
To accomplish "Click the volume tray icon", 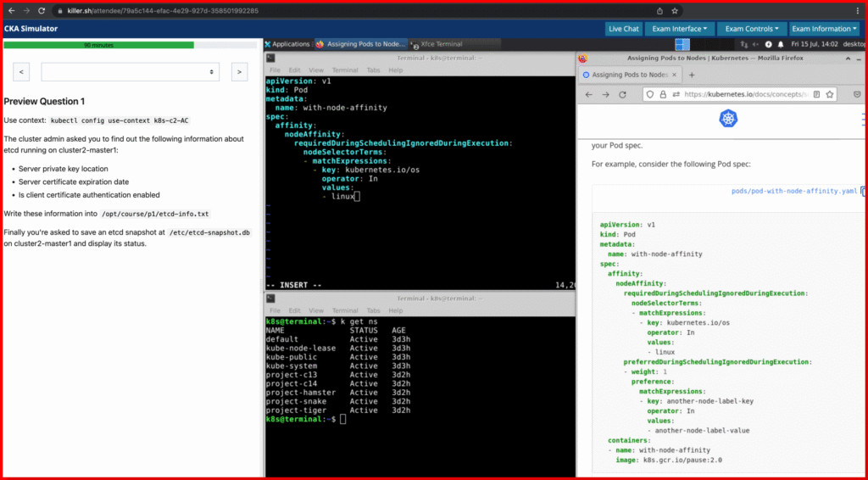I will pos(756,44).
